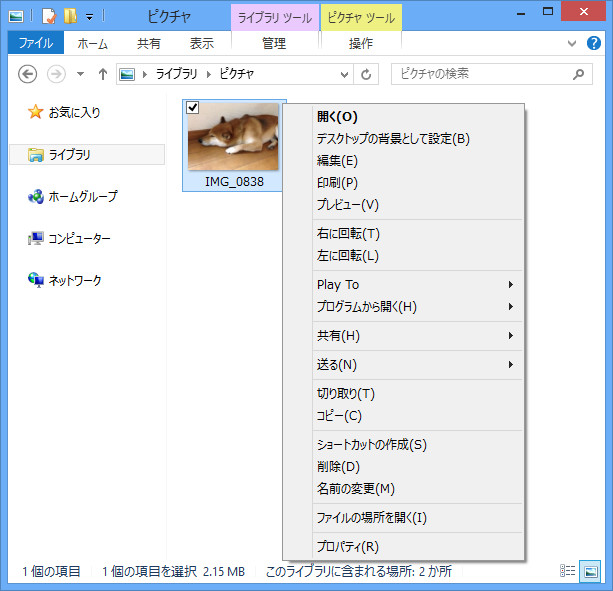Expand the arrow before ライブラリ in the address bar
This screenshot has width=613, height=591.
(x=145, y=74)
